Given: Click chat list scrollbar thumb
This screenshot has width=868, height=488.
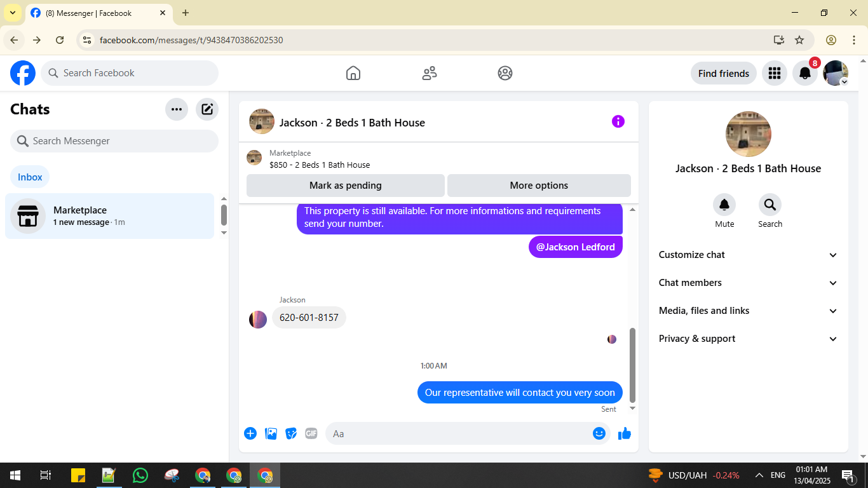Looking at the screenshot, I should [224, 215].
